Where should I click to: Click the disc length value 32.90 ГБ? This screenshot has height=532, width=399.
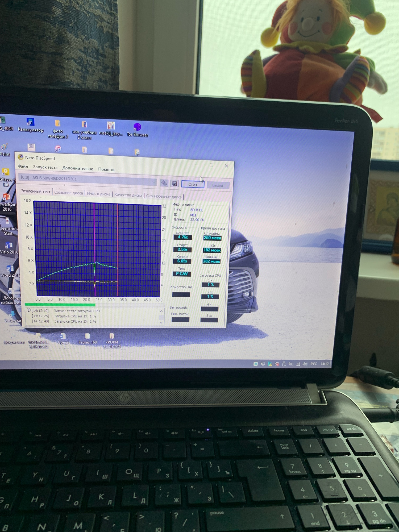coord(197,220)
